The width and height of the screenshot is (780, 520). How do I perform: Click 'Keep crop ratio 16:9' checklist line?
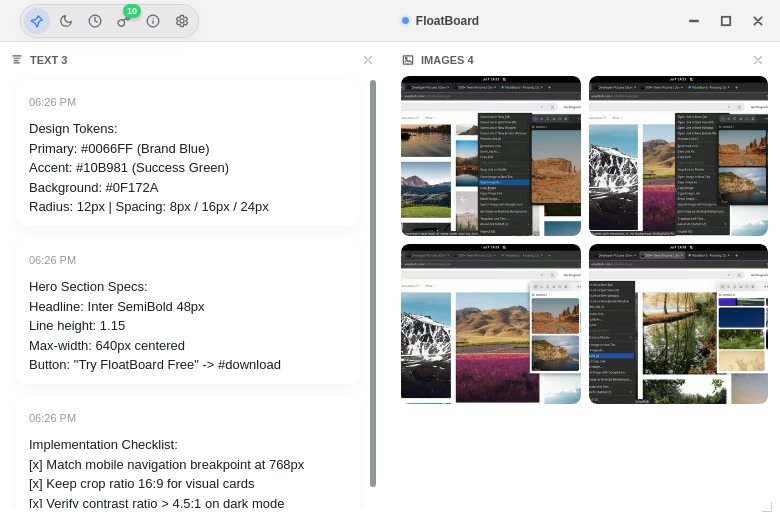(142, 484)
